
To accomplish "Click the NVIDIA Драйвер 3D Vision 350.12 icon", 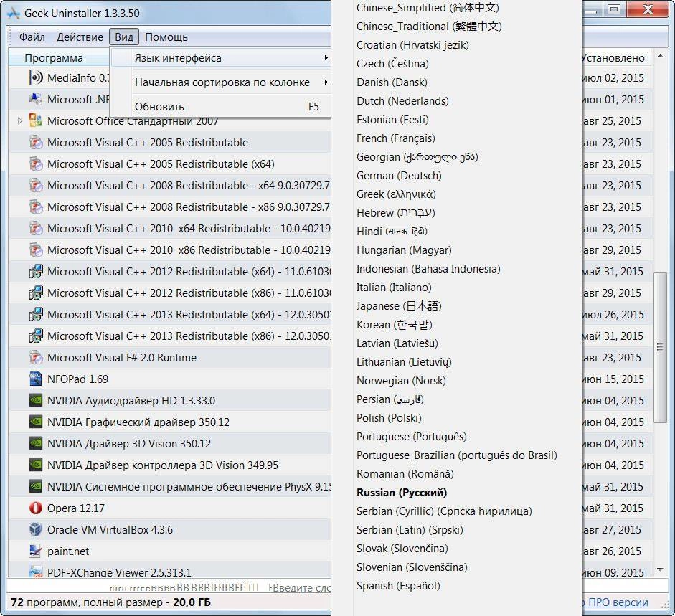I will (x=36, y=444).
